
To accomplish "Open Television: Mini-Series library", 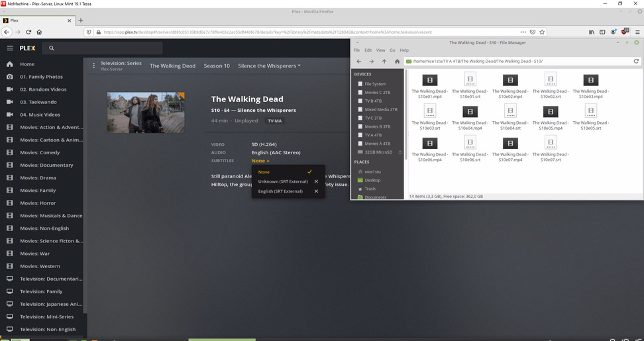I will click(47, 317).
